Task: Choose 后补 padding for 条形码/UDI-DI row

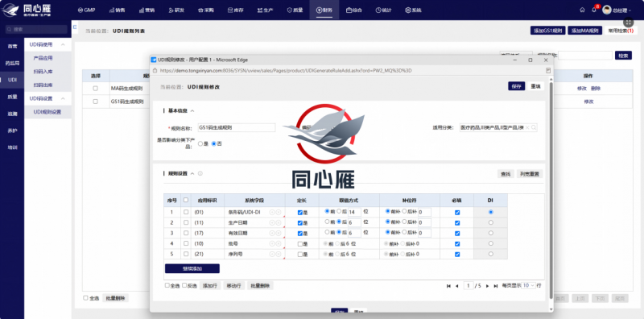Action: pyautogui.click(x=404, y=211)
